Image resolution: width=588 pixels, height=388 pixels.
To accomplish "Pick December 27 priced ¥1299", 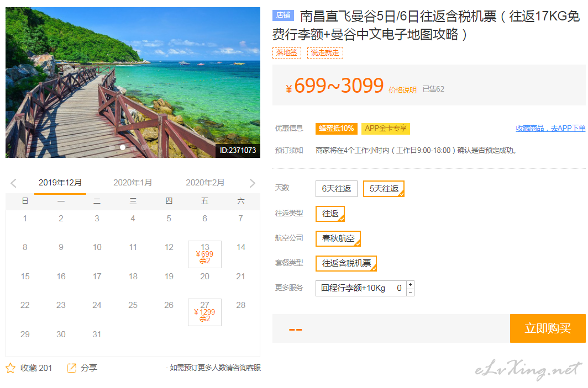I will (204, 312).
